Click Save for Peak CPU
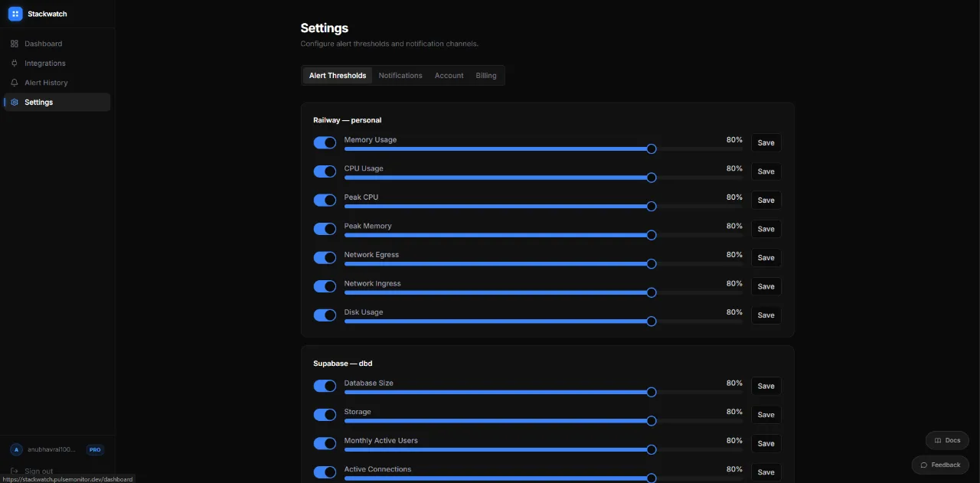The width and height of the screenshot is (980, 483). point(766,201)
